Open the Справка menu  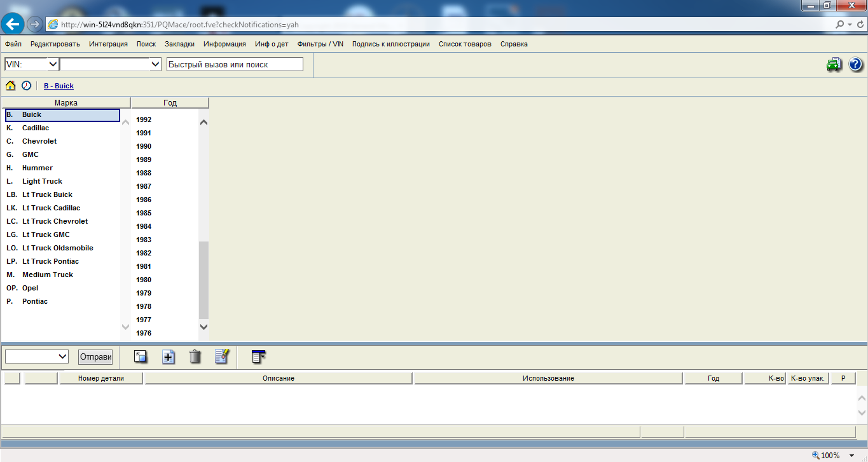(x=514, y=44)
